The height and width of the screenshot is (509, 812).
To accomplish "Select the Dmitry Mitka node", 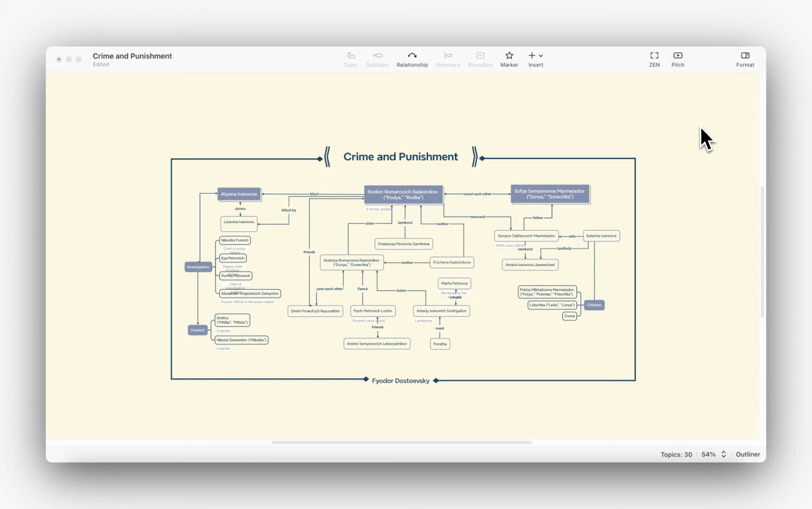I will [x=232, y=320].
